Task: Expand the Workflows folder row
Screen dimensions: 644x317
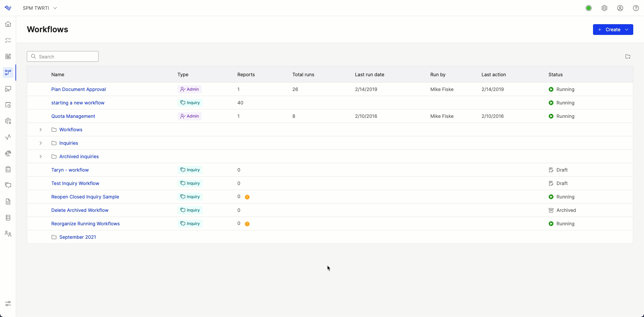Action: [41, 130]
